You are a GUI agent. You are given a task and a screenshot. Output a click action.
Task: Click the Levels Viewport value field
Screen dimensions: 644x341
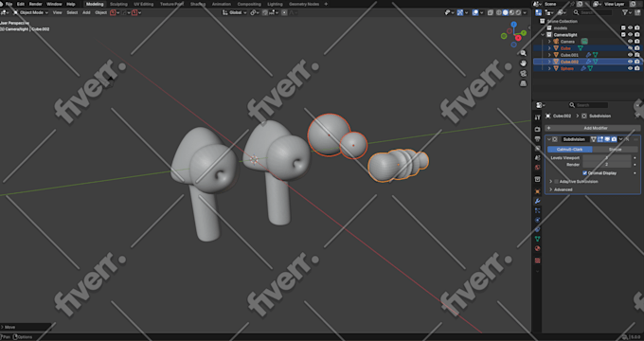[607, 158]
